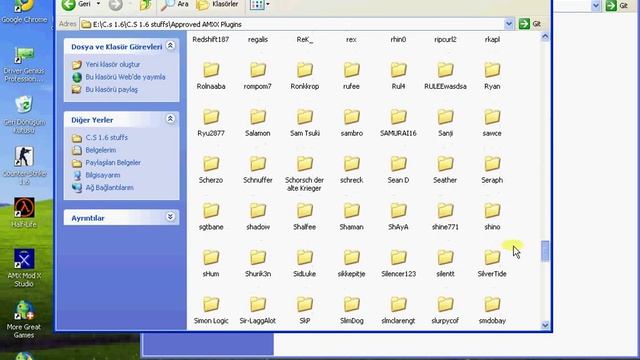
Task: Click the Sean D folder
Action: click(x=398, y=169)
